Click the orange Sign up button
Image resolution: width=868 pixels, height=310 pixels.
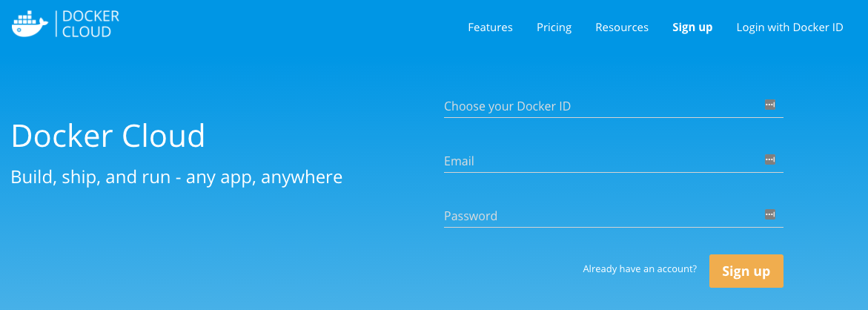coord(746,271)
